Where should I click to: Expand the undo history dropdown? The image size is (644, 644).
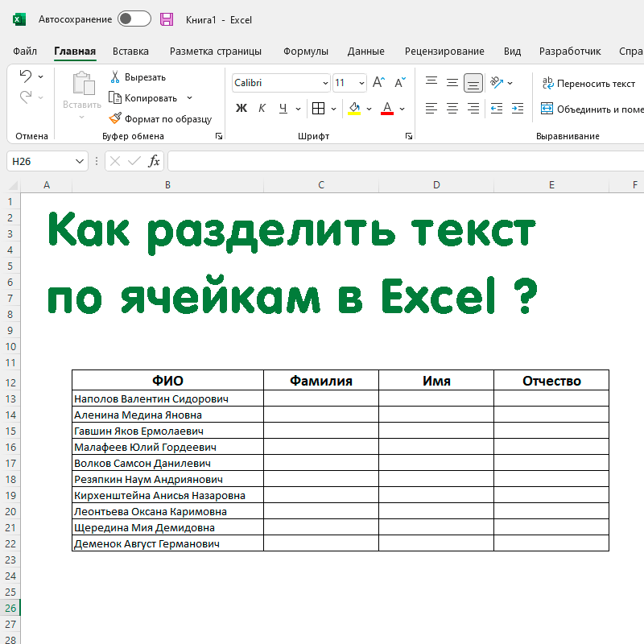41,76
